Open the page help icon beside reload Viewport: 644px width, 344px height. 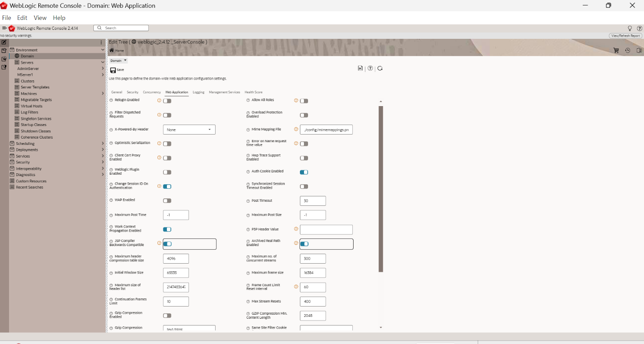click(370, 68)
